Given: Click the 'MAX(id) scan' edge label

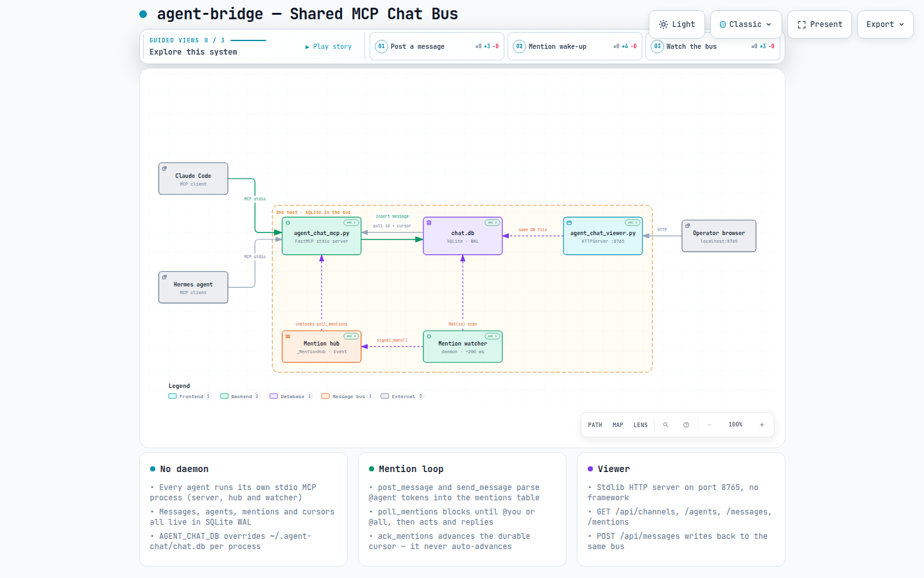Looking at the screenshot, I should coord(463,324).
